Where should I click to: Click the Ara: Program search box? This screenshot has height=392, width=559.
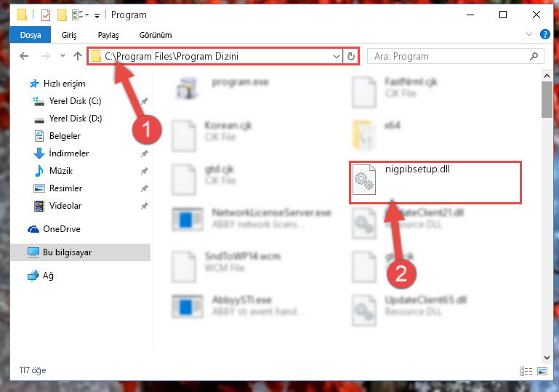pos(455,56)
